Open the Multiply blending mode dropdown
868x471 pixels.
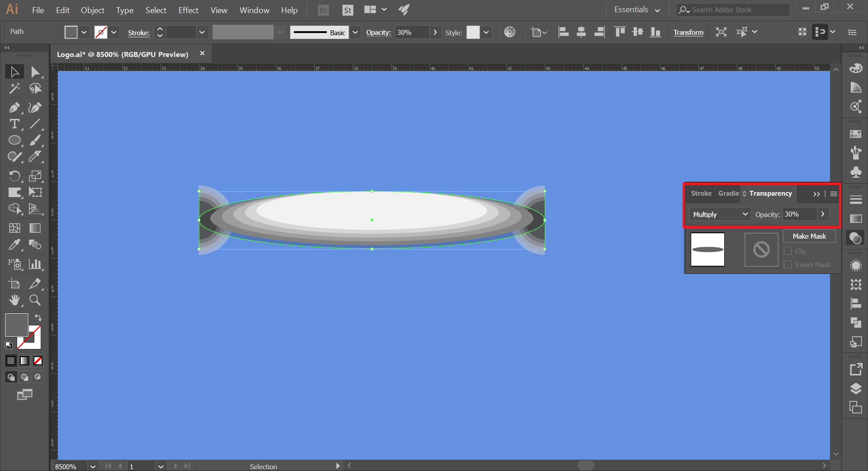[x=720, y=214]
